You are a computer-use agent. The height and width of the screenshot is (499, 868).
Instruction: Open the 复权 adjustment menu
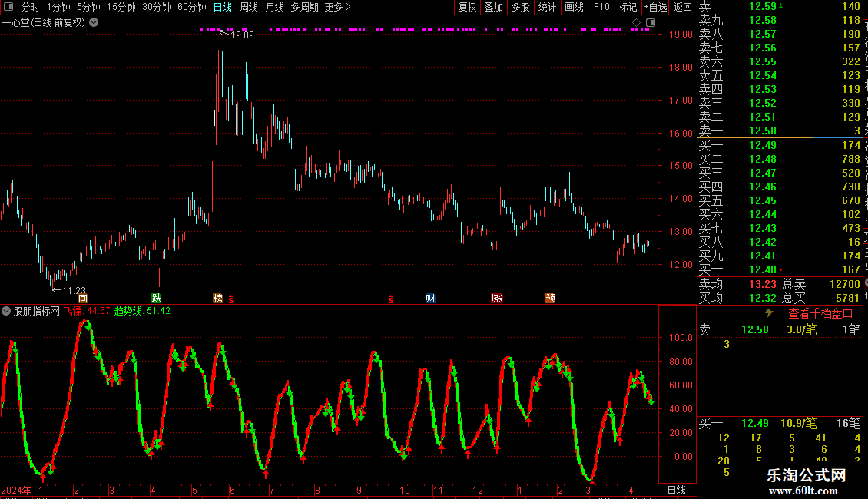pos(467,7)
